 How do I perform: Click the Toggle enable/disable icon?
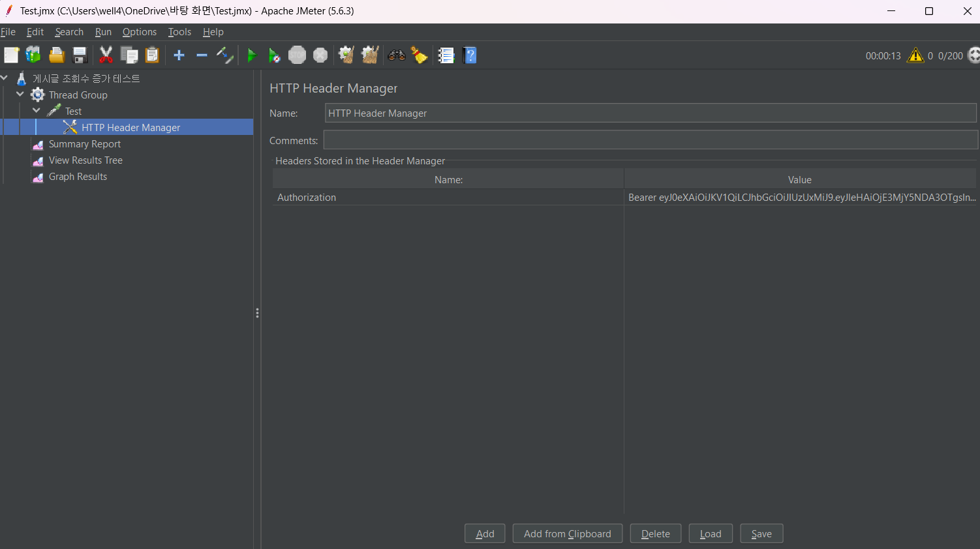click(x=224, y=55)
